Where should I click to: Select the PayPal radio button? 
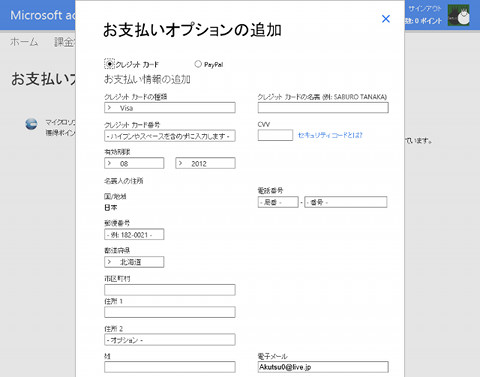coord(198,64)
